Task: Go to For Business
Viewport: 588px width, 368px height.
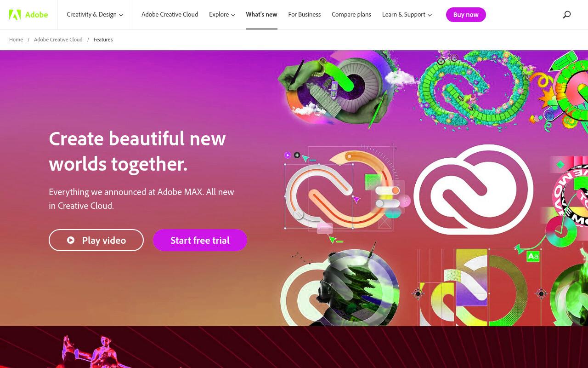Action: point(304,15)
